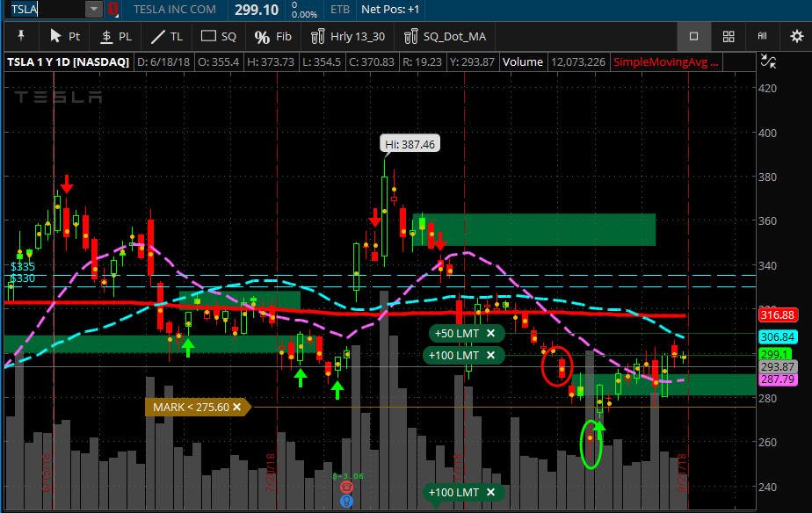
Task: Click the $335 price level label
Action: (23, 267)
